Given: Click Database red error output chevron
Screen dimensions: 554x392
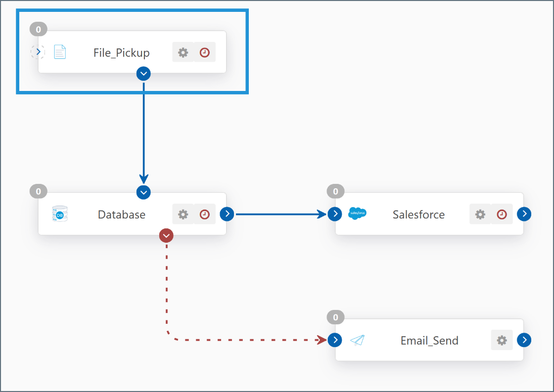Looking at the screenshot, I should click(x=166, y=236).
